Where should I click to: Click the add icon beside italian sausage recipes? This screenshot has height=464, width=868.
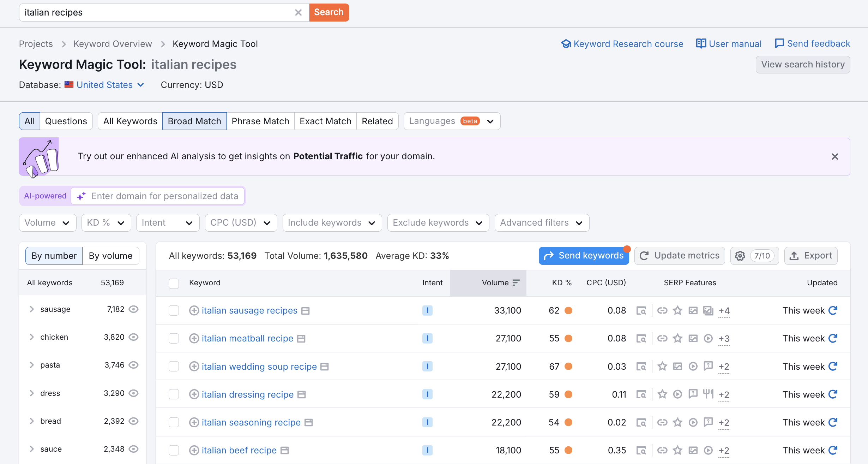pyautogui.click(x=194, y=310)
